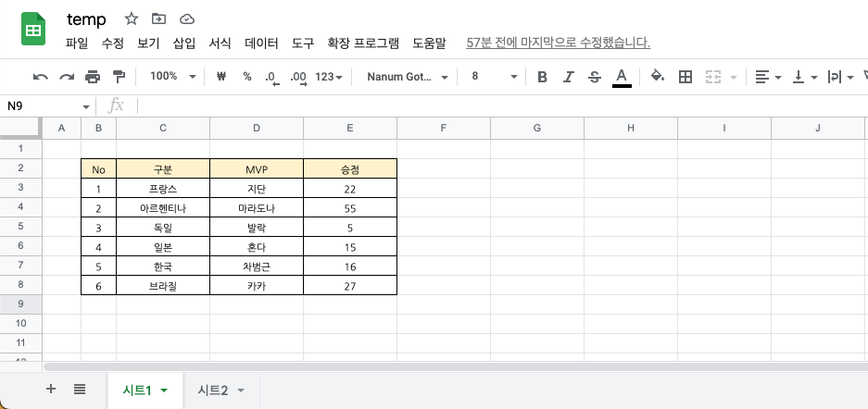The image size is (868, 409).
Task: Format as percent
Action: pyautogui.click(x=247, y=77)
